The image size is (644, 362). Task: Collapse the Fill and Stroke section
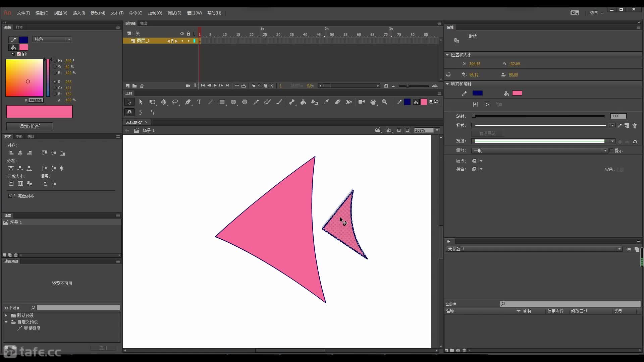click(x=447, y=84)
